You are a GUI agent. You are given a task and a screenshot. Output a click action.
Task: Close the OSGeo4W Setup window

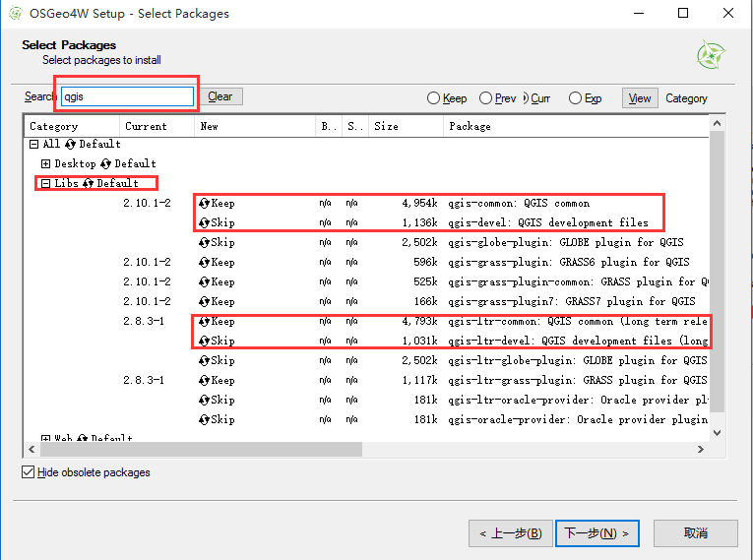tap(728, 14)
